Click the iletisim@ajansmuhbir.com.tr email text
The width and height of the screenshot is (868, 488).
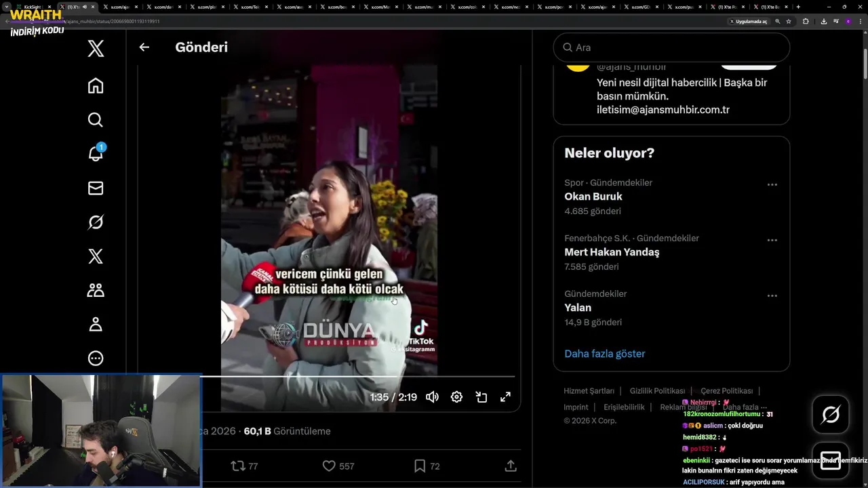[x=663, y=110]
